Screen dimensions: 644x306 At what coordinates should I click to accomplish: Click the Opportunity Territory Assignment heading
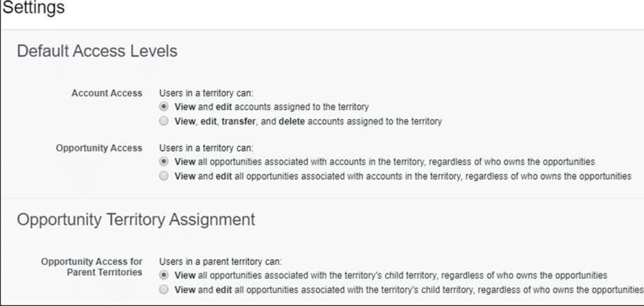136,219
